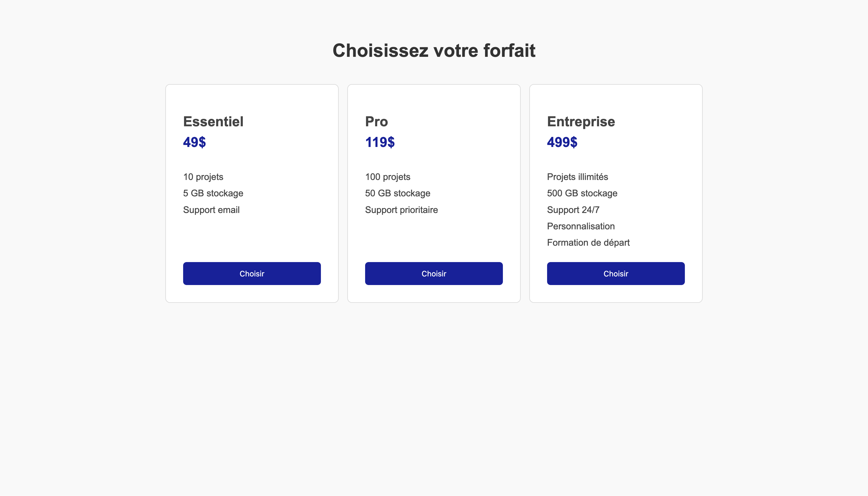
Task: Click the 5 GB stockage feature
Action: 213,193
